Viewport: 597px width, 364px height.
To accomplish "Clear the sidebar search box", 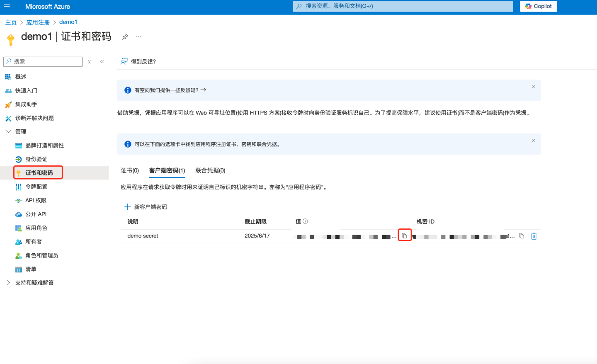I will [x=89, y=62].
